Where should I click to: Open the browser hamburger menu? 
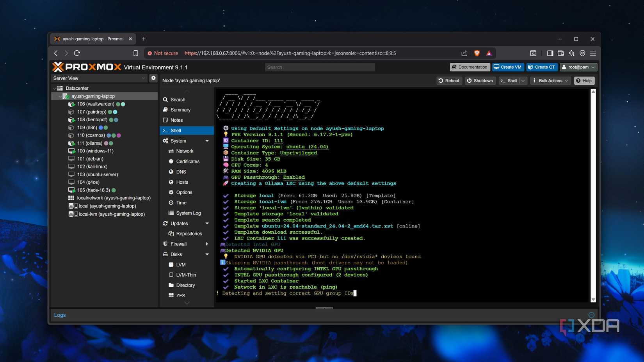(593, 53)
